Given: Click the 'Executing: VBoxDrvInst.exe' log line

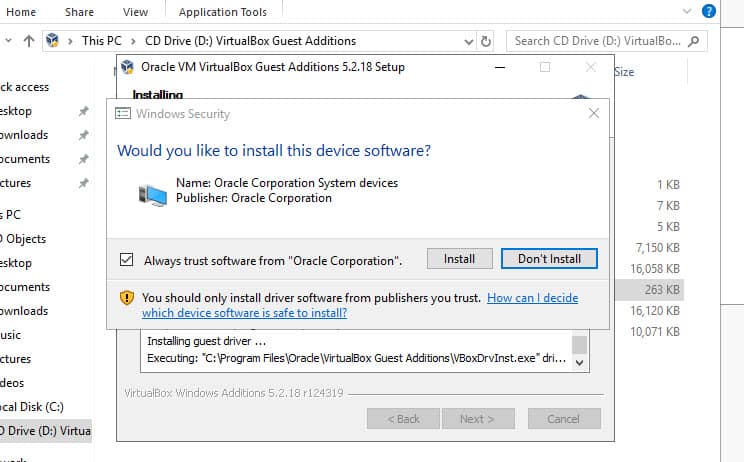Looking at the screenshot, I should [356, 358].
